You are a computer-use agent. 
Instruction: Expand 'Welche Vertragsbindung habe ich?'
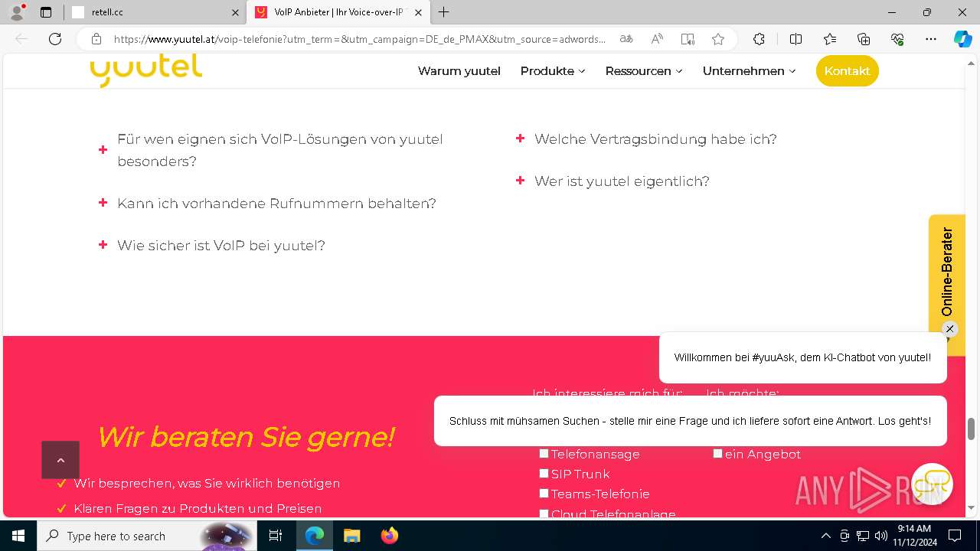coord(647,139)
